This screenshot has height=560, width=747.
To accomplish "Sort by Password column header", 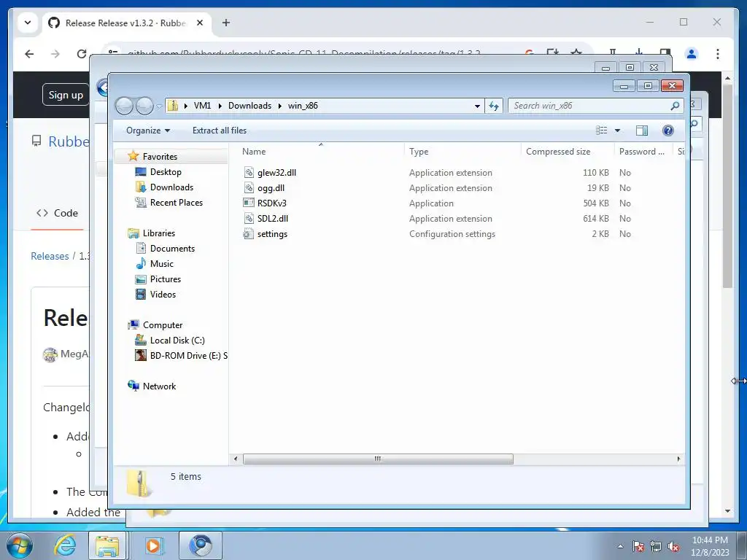I will click(643, 152).
